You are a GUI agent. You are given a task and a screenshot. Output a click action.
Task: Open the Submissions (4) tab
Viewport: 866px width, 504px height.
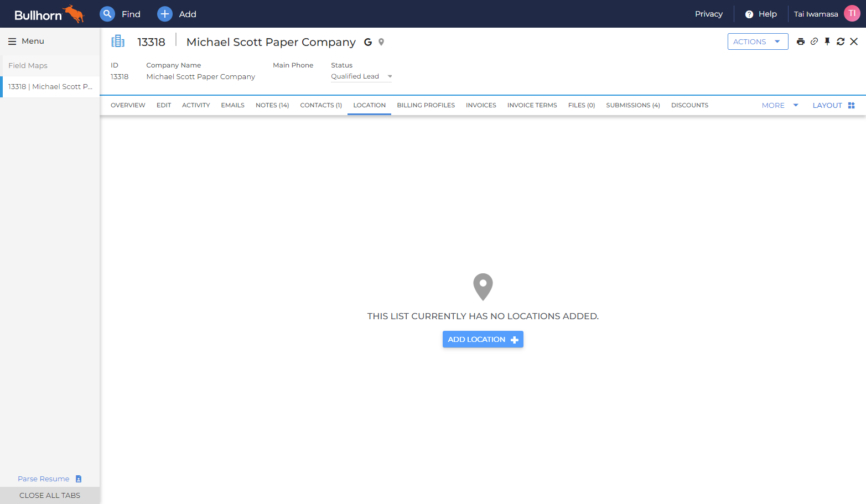tap(632, 105)
